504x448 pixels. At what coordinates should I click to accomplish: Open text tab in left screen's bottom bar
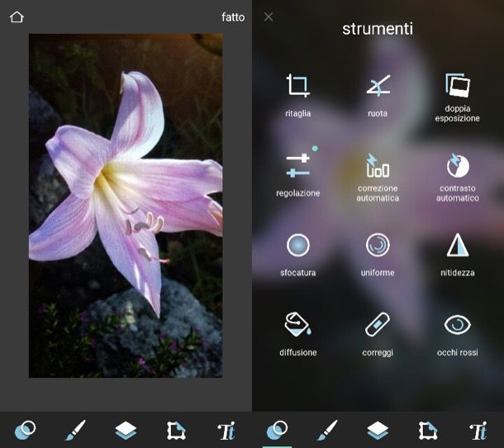[x=226, y=431]
